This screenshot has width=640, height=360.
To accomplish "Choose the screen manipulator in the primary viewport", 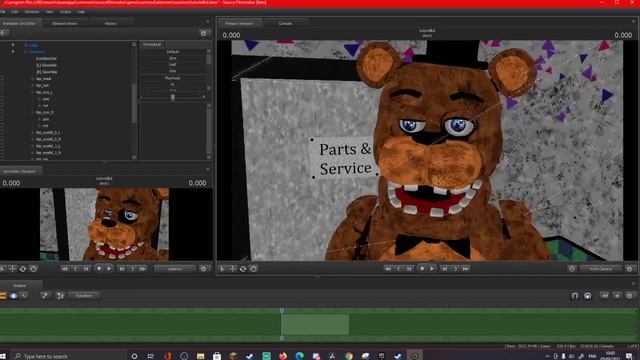I will pos(253,269).
